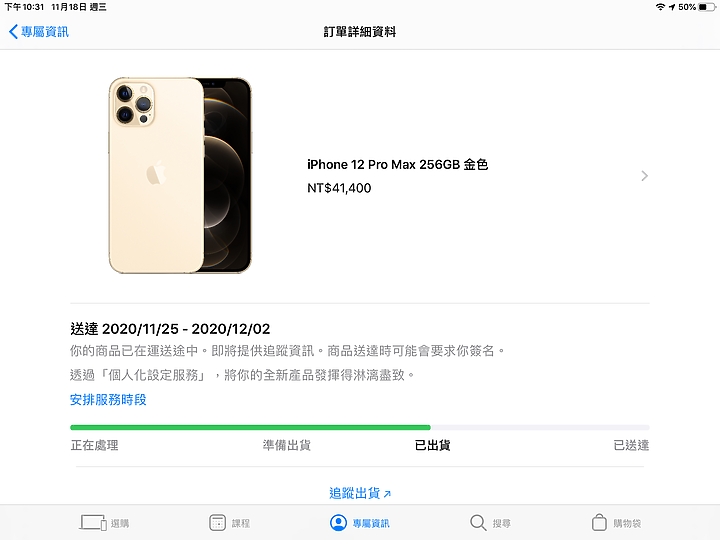Open the 搜尋 magnifier icon
Screen dimensions: 720x540
pos(478,523)
